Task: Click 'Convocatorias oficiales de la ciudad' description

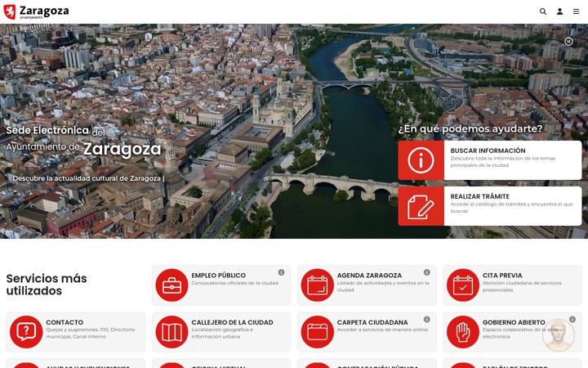Action: click(x=234, y=283)
